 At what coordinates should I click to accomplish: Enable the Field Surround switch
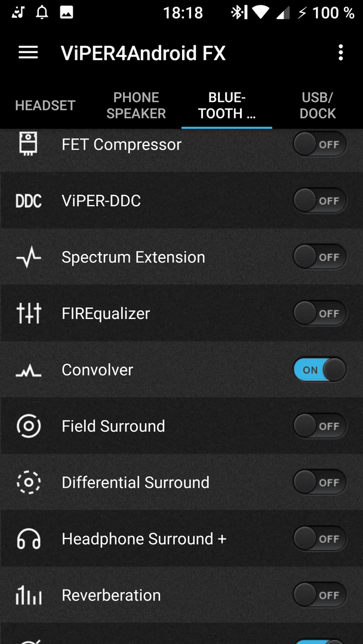320,426
